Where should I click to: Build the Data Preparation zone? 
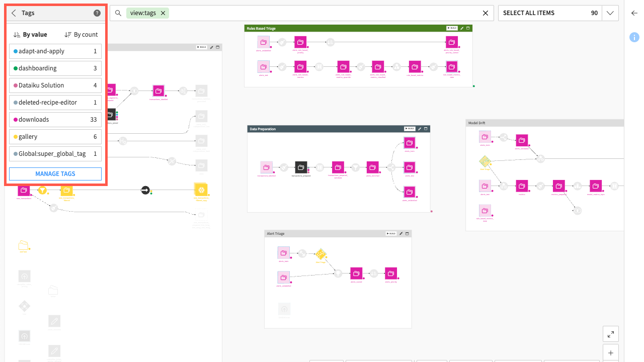pyautogui.click(x=410, y=129)
